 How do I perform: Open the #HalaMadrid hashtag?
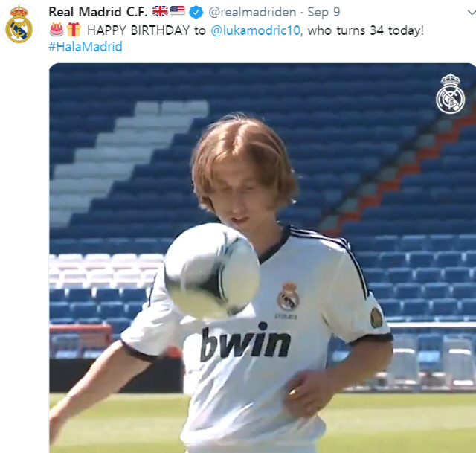point(86,47)
